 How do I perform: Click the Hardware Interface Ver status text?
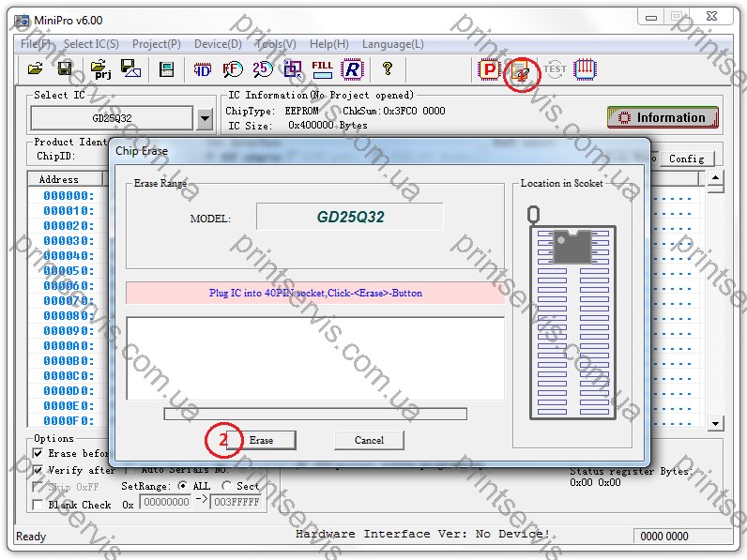click(422, 534)
